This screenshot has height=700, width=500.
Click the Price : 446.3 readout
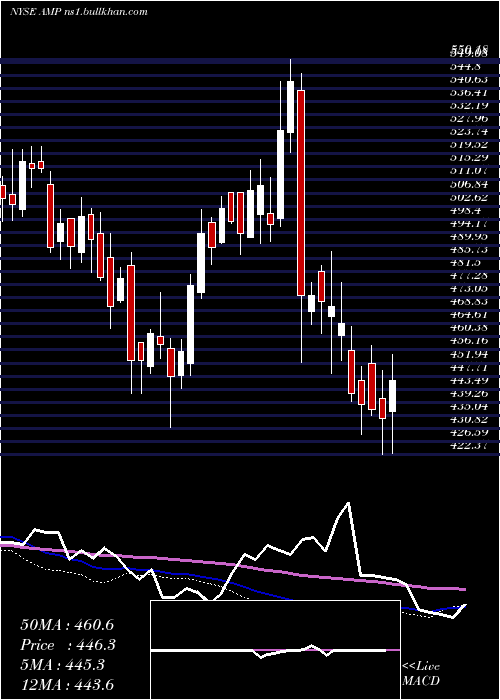68,645
